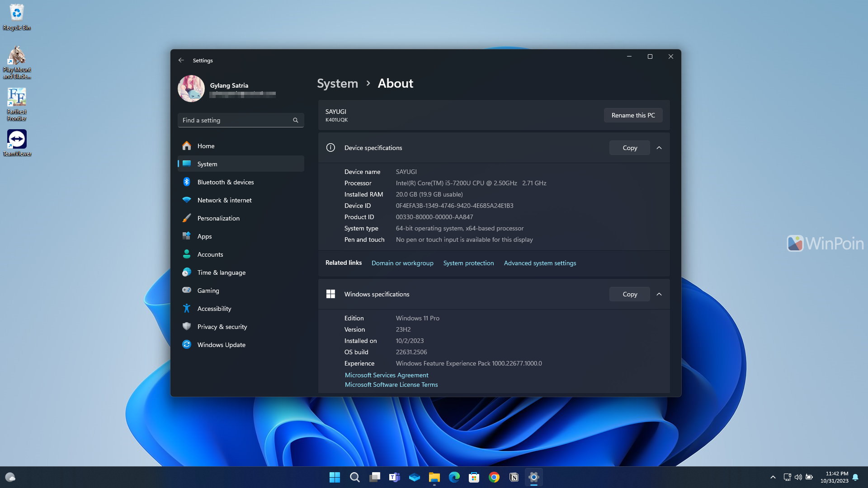Open Privacy & security settings
Screen dimensions: 868x488
[x=222, y=327]
